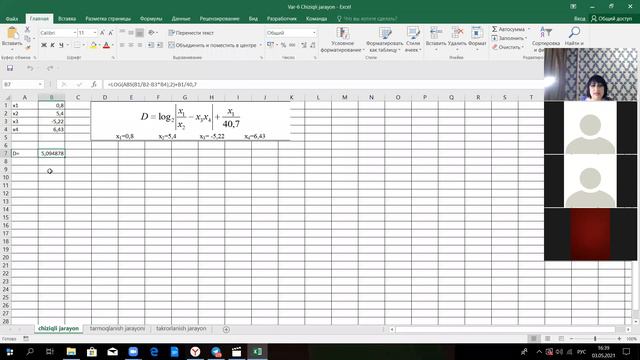
Task: Apply bold formatting (Ж)
Action: tap(44, 45)
